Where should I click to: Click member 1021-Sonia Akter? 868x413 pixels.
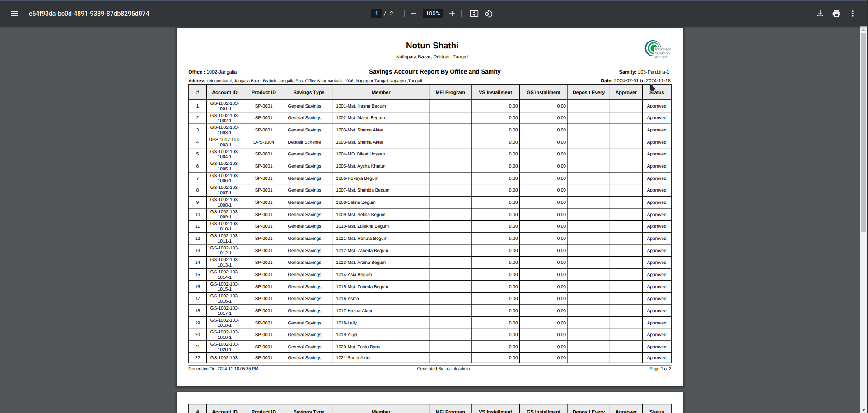tap(353, 358)
